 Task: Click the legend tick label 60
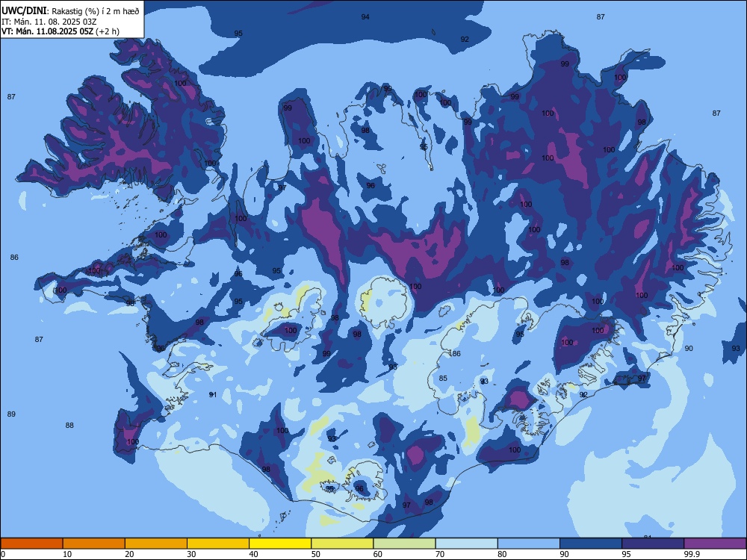click(x=378, y=554)
